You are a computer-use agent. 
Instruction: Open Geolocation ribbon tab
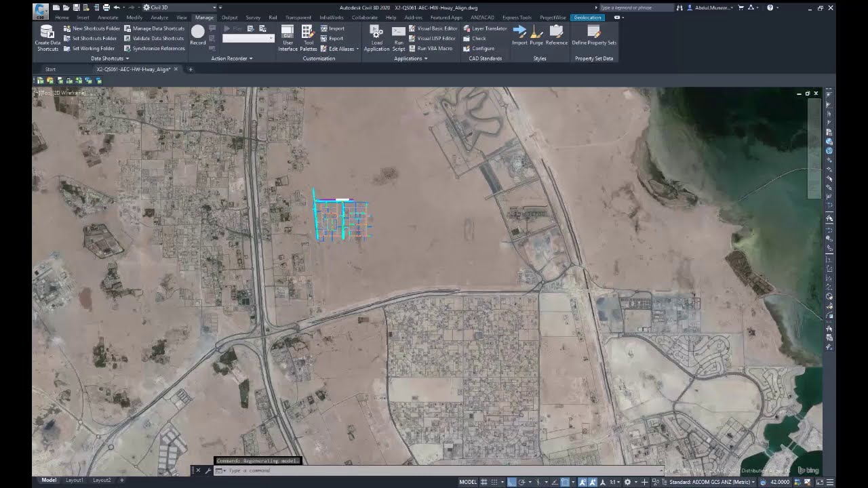click(587, 18)
